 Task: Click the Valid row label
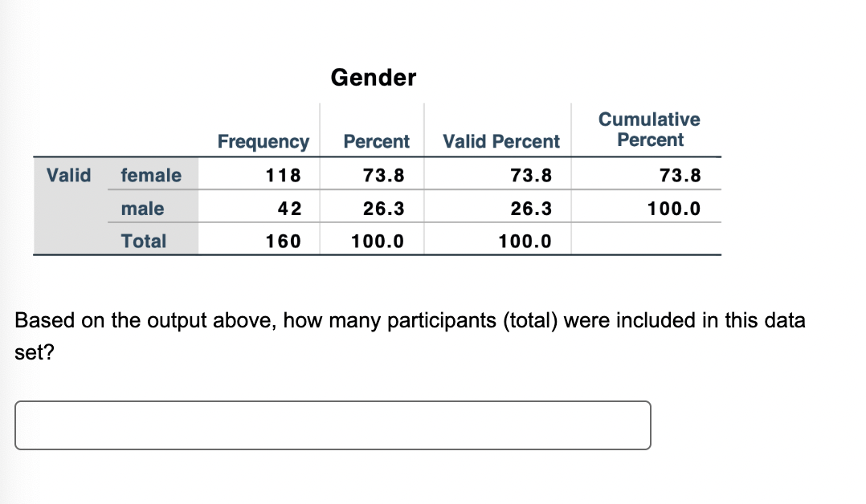coord(68,175)
